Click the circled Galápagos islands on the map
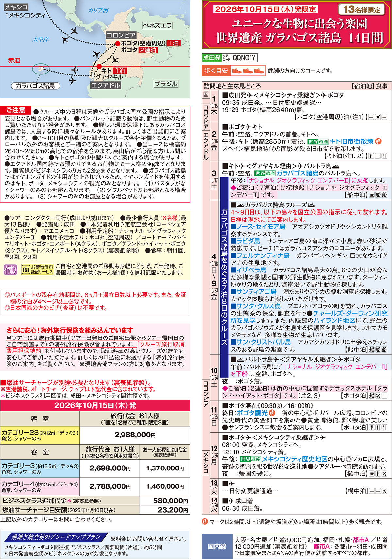The image size is (392, 559). 41,69
